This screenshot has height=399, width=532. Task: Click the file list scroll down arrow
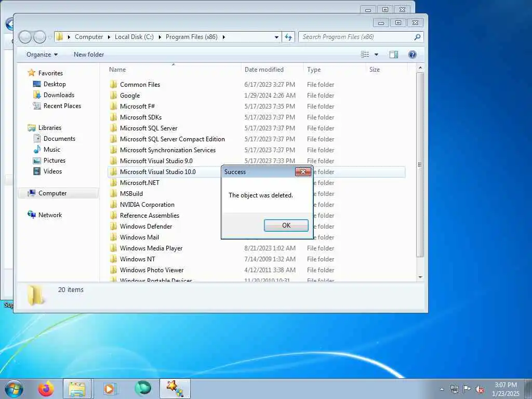(420, 277)
